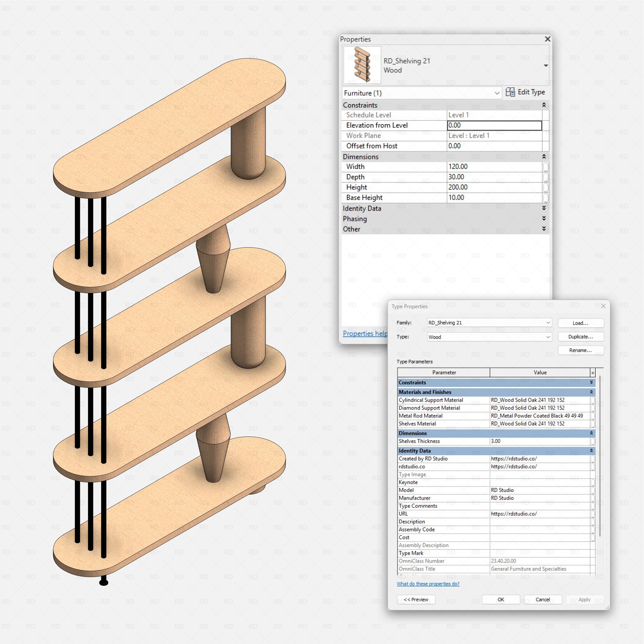The image size is (644, 644).
Task: Click the Height associate parameter button
Action: click(x=545, y=187)
